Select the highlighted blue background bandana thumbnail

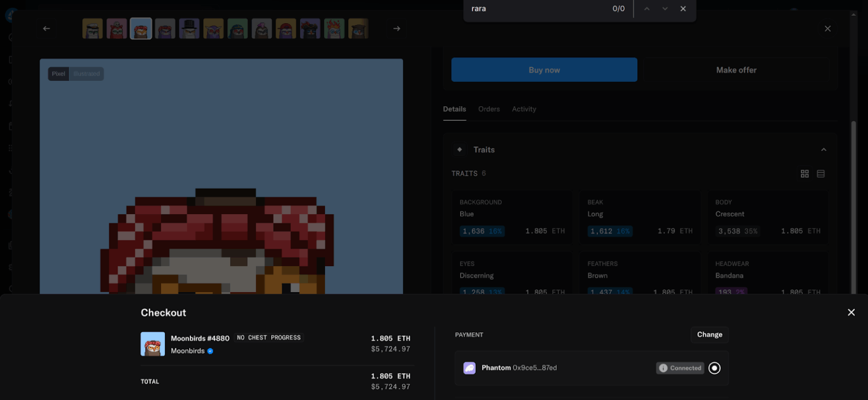click(x=141, y=28)
